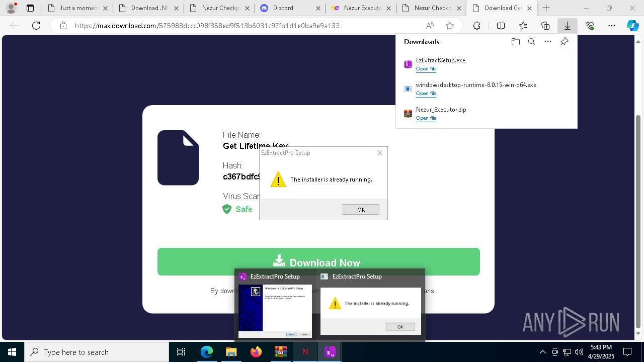The width and height of the screenshot is (644, 362).
Task: Open Browser essentials heart icon
Action: point(590,26)
